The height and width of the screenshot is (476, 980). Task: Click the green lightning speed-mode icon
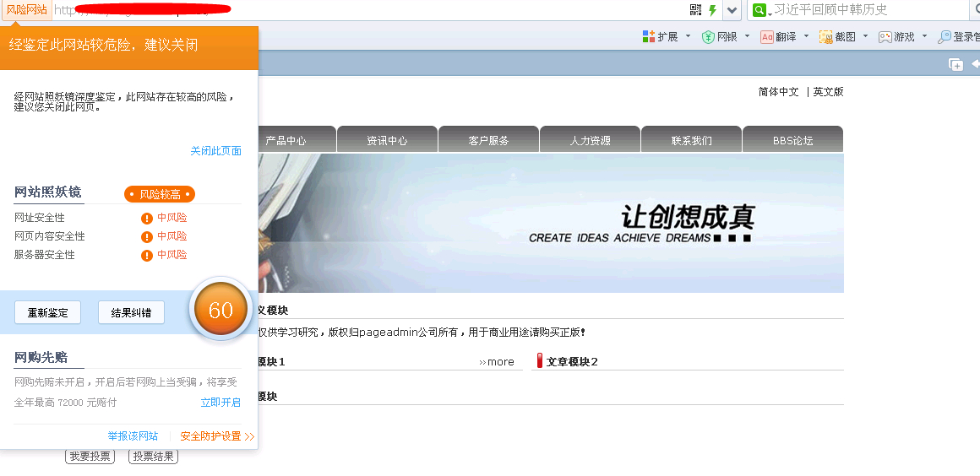pyautogui.click(x=712, y=10)
